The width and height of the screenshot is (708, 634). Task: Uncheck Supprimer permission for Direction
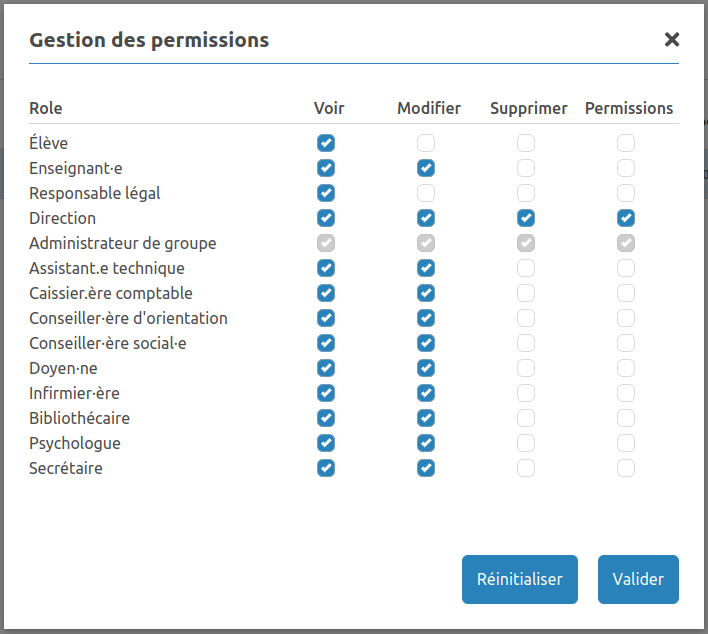(x=526, y=218)
